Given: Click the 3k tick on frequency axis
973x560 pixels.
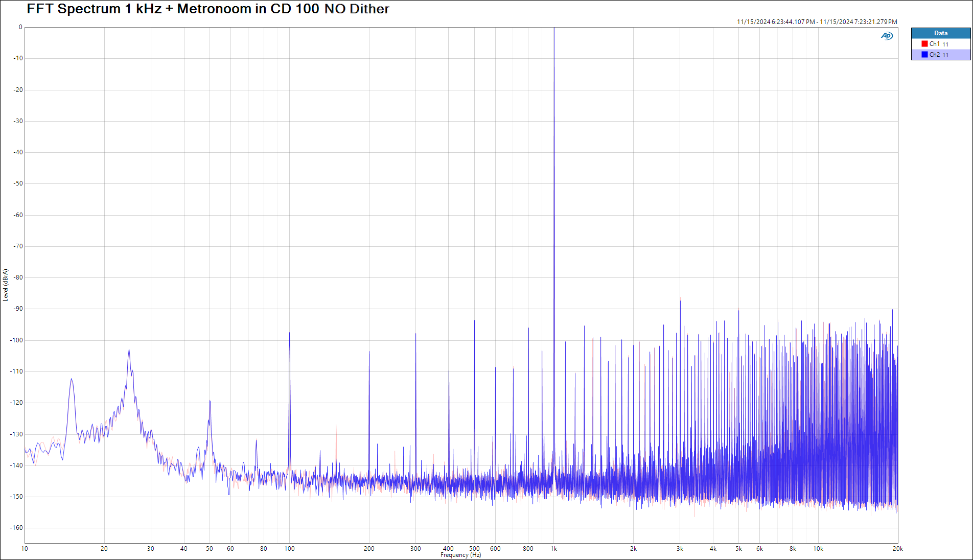Looking at the screenshot, I should pos(680,549).
